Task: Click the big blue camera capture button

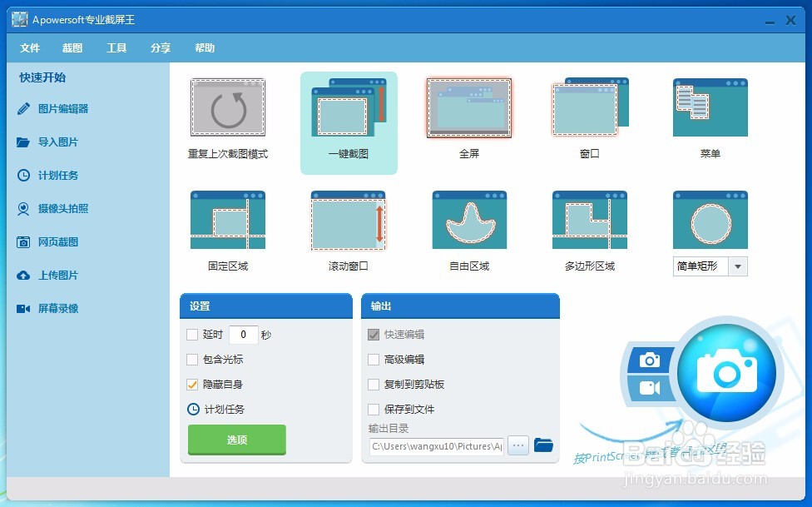Action: click(x=727, y=372)
